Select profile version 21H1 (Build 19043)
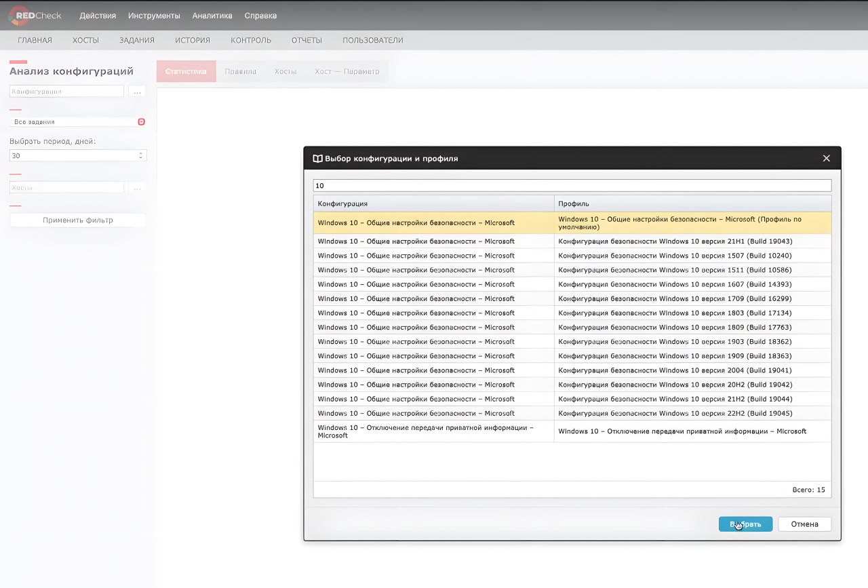 tap(572, 241)
